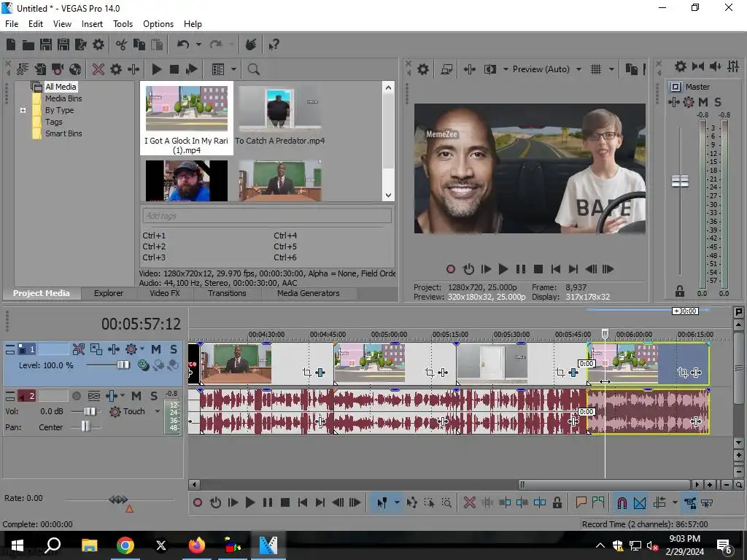Click the Zoom Edit tool icon

[446, 502]
